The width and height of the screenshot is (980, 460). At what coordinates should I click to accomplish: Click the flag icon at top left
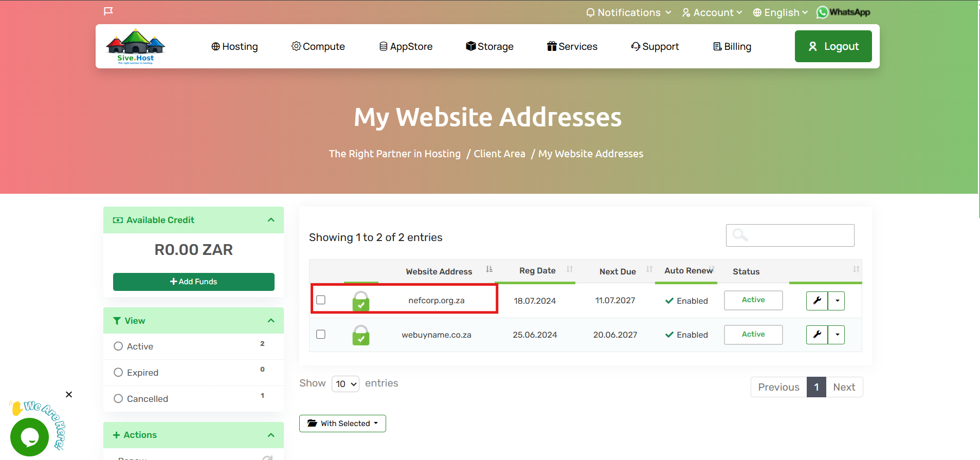[x=108, y=11]
